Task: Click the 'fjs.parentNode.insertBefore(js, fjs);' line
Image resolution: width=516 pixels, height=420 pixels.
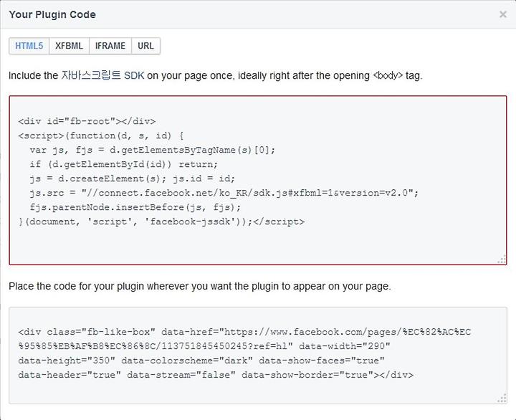Action: [x=135, y=207]
